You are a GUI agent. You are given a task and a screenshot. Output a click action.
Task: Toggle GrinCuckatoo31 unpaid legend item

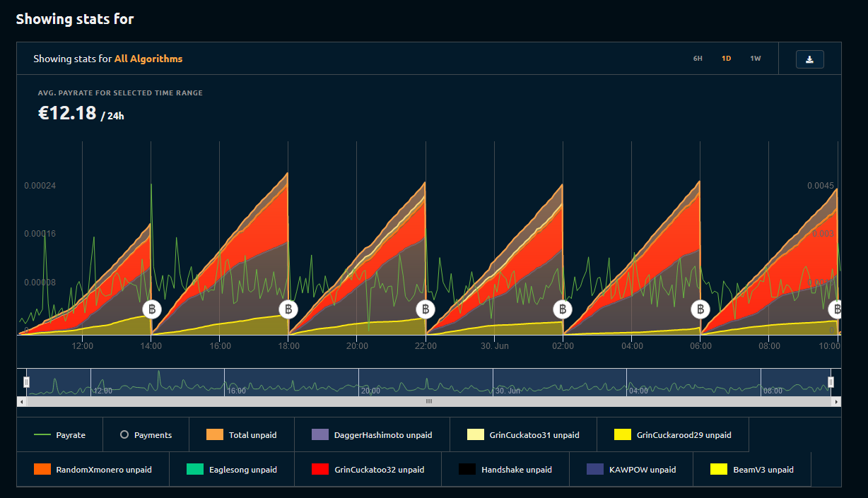tap(523, 435)
